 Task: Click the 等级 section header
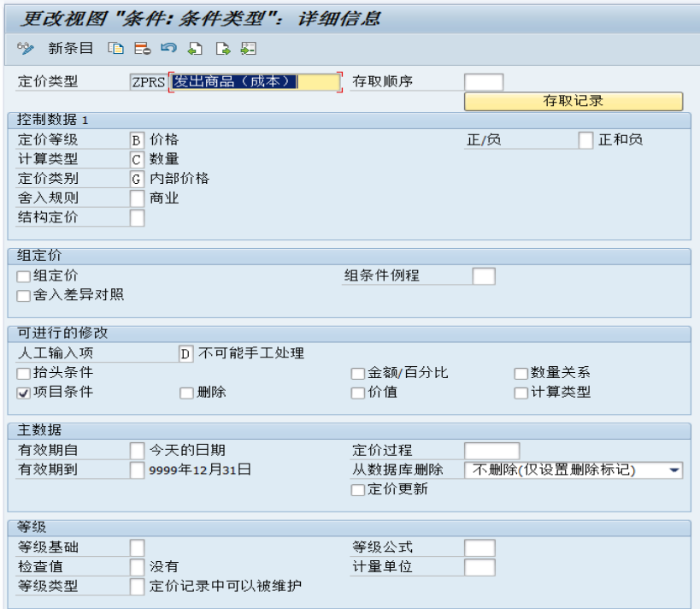click(x=32, y=527)
